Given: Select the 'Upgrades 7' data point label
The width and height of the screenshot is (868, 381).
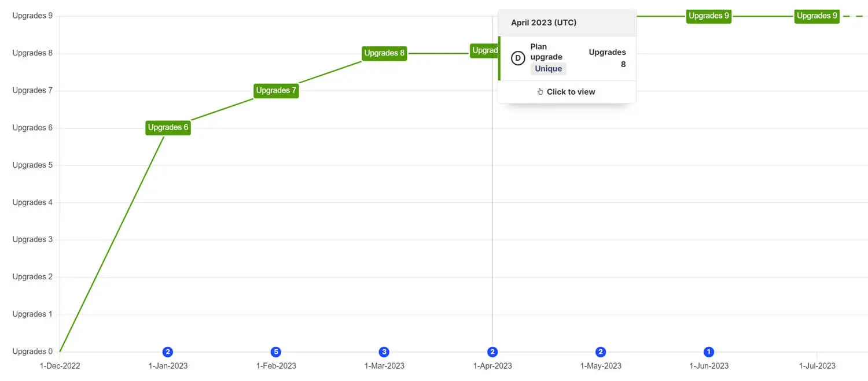Looking at the screenshot, I should tap(276, 91).
